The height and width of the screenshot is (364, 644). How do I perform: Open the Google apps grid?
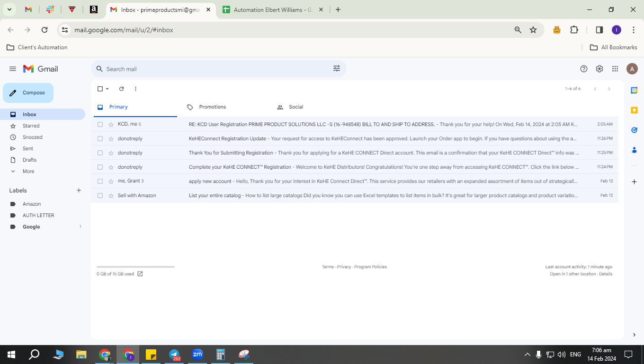[615, 69]
